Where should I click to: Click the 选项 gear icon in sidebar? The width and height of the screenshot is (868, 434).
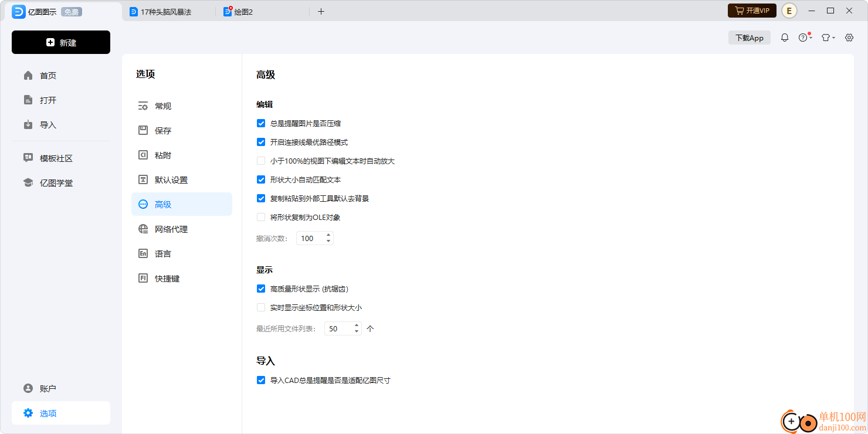click(x=28, y=413)
